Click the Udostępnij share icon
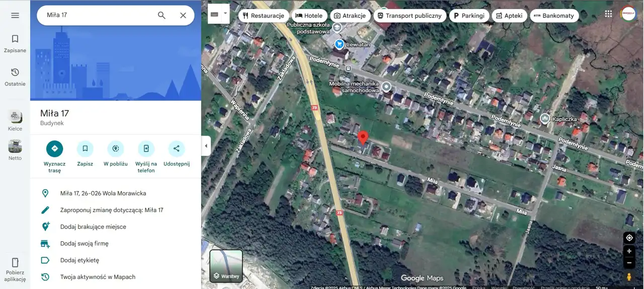Viewport: 644px width, 289px height. [x=177, y=149]
